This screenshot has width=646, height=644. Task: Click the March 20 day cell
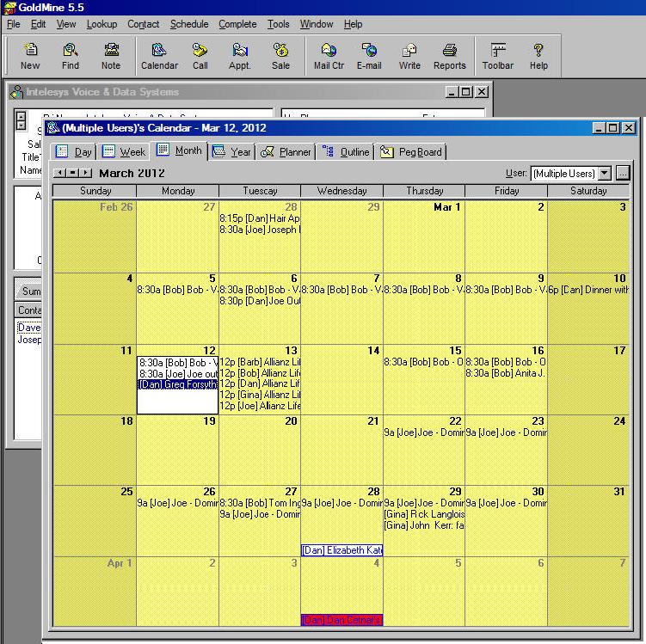[260, 450]
